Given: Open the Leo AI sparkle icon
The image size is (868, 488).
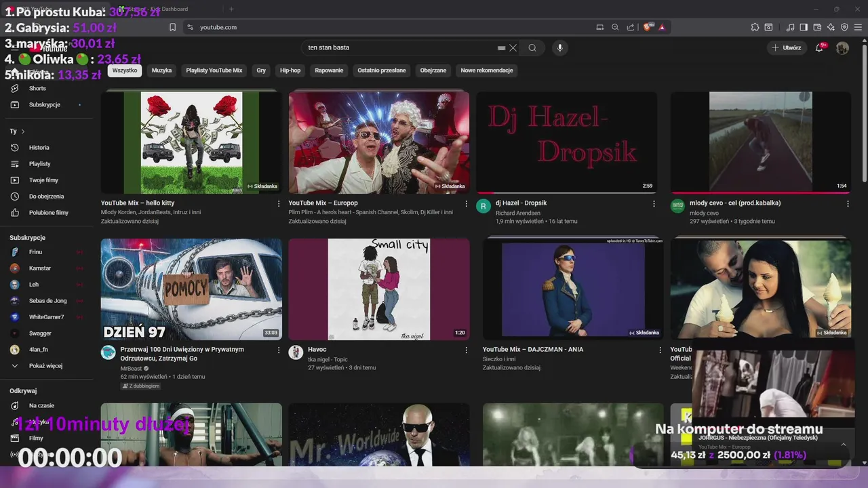Looking at the screenshot, I should pos(831,27).
